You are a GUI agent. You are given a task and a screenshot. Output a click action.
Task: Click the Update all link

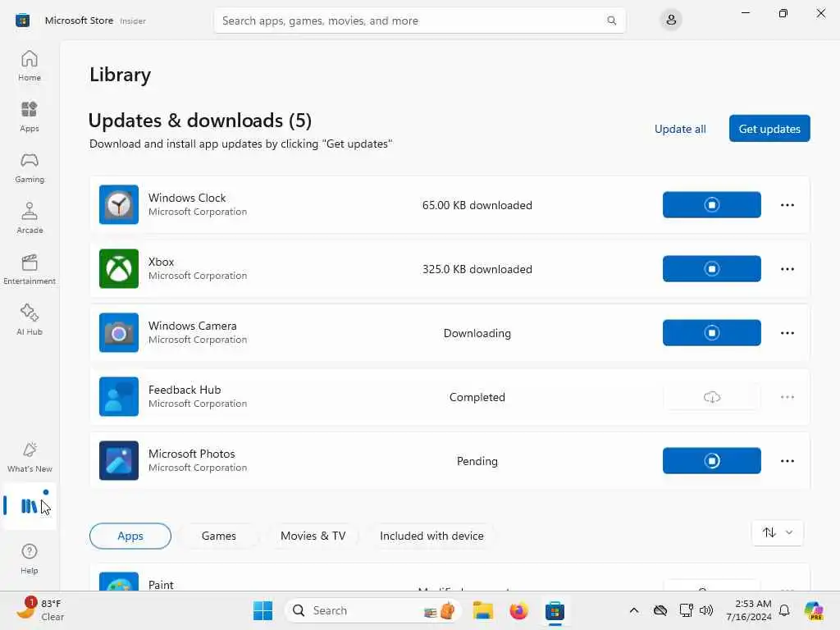(680, 129)
